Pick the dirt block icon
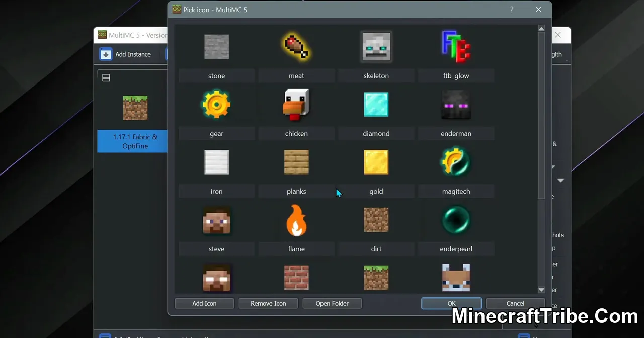The image size is (644, 338). click(376, 220)
